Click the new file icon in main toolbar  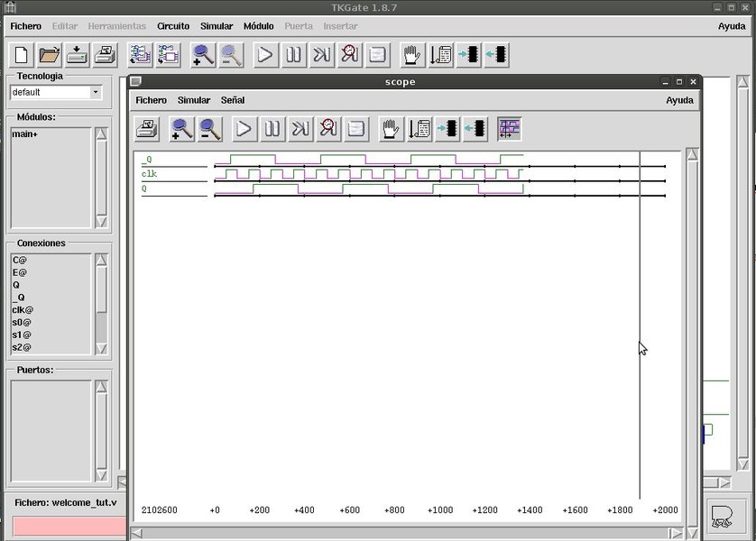coord(21,55)
